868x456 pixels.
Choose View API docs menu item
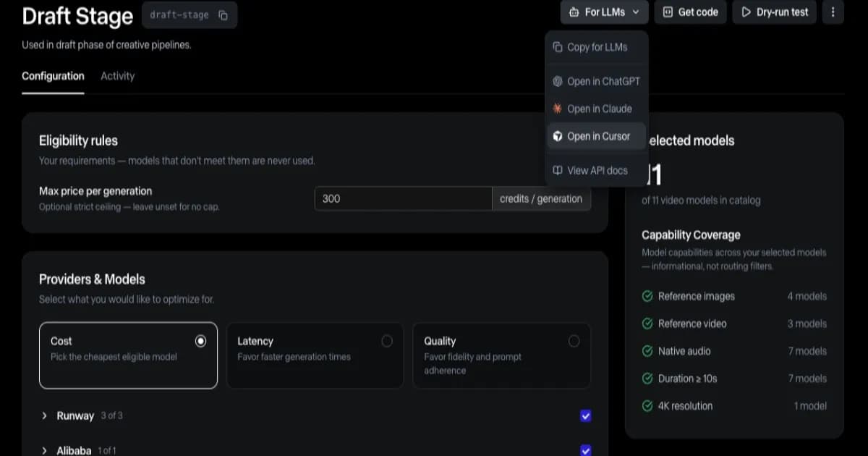click(597, 171)
